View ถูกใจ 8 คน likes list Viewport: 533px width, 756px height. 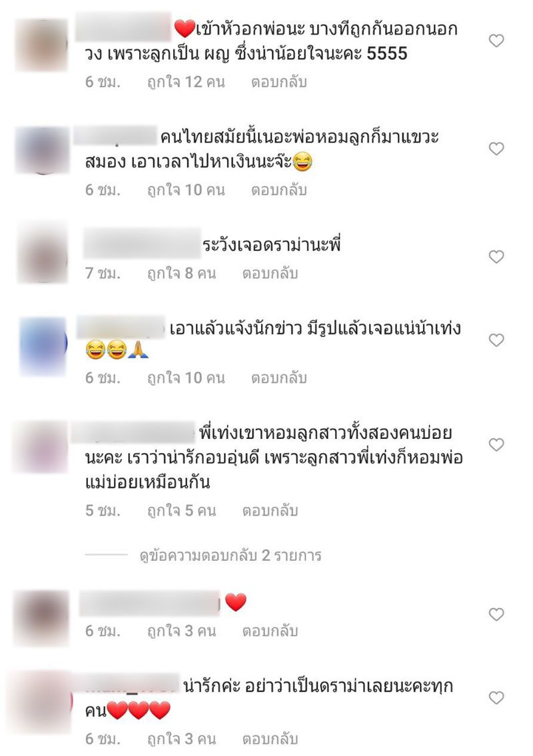point(181,273)
